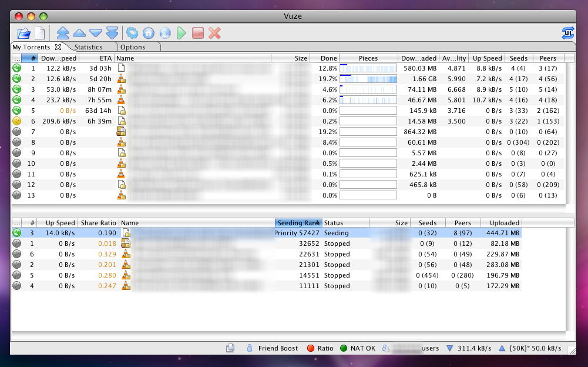
Task: Move selected torrent to top of queue
Action: (62, 34)
